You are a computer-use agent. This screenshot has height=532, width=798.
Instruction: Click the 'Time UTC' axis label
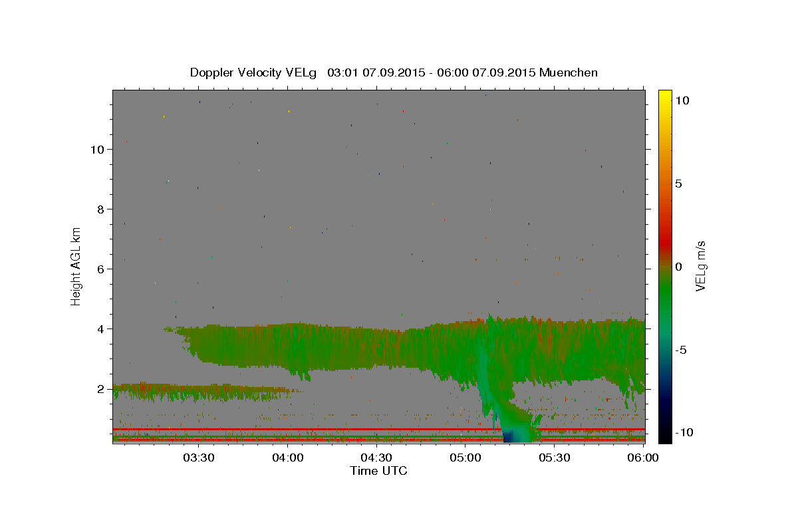coord(378,471)
